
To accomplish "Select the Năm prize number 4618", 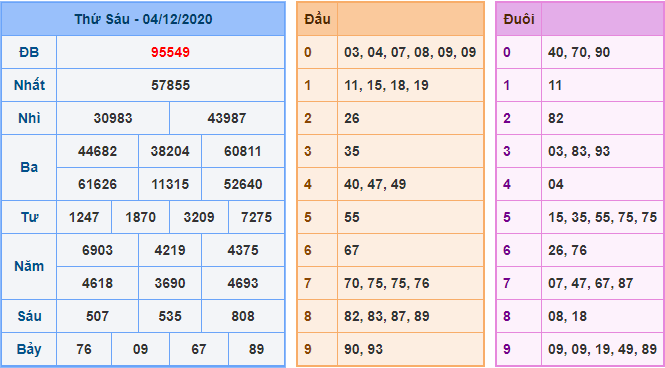I will pyautogui.click(x=97, y=283).
